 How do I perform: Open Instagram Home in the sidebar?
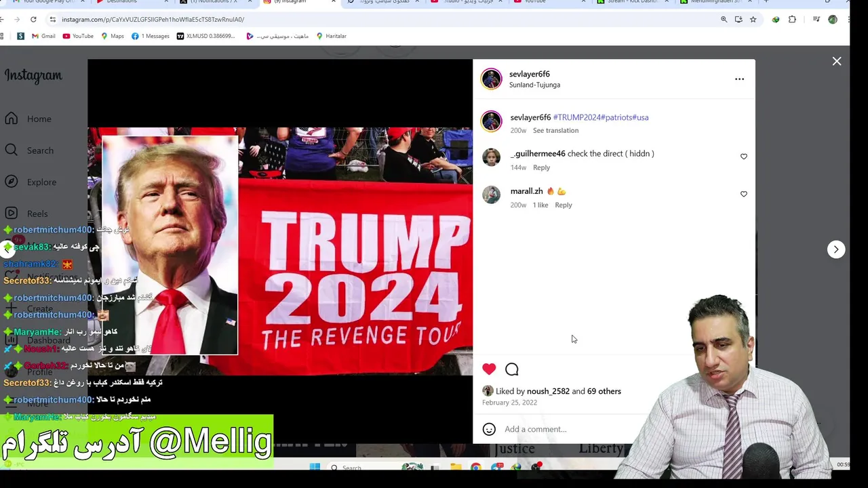(x=28, y=119)
